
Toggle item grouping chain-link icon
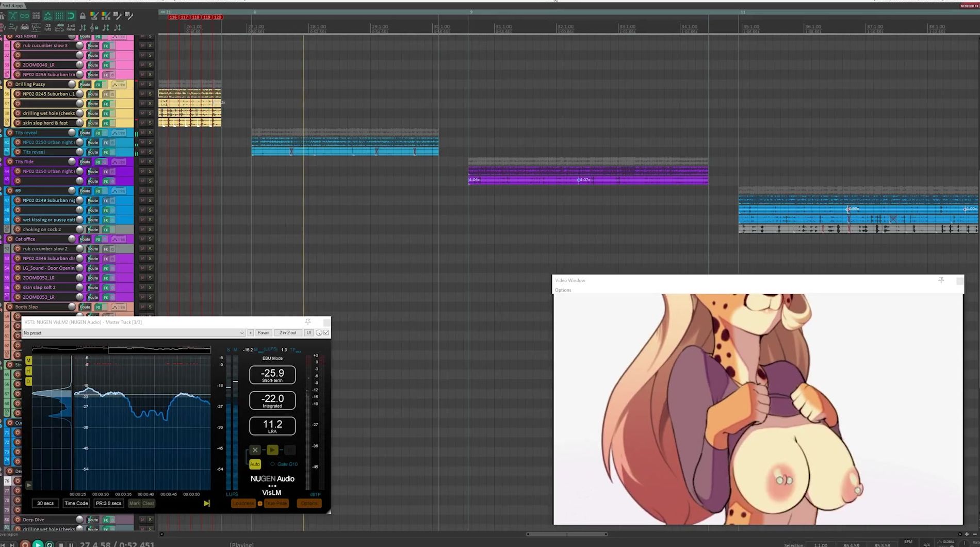tap(24, 16)
